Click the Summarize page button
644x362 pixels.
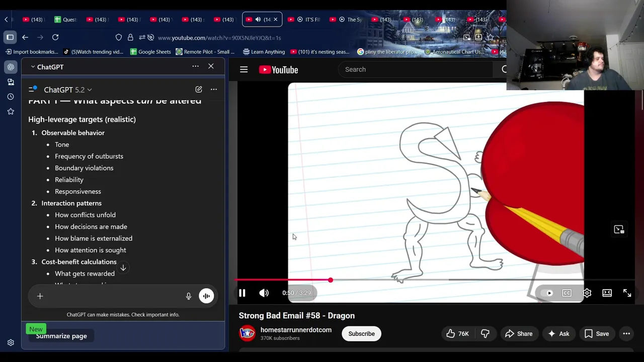(x=61, y=336)
